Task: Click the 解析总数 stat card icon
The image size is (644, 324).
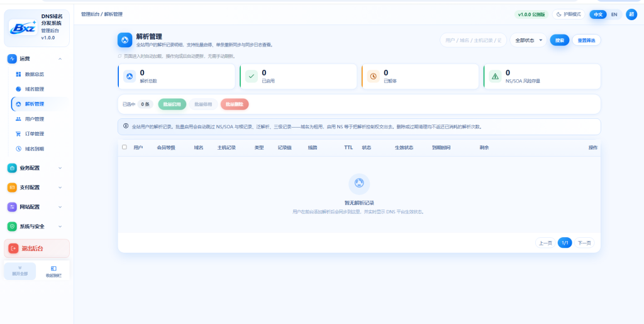Action: (130, 76)
